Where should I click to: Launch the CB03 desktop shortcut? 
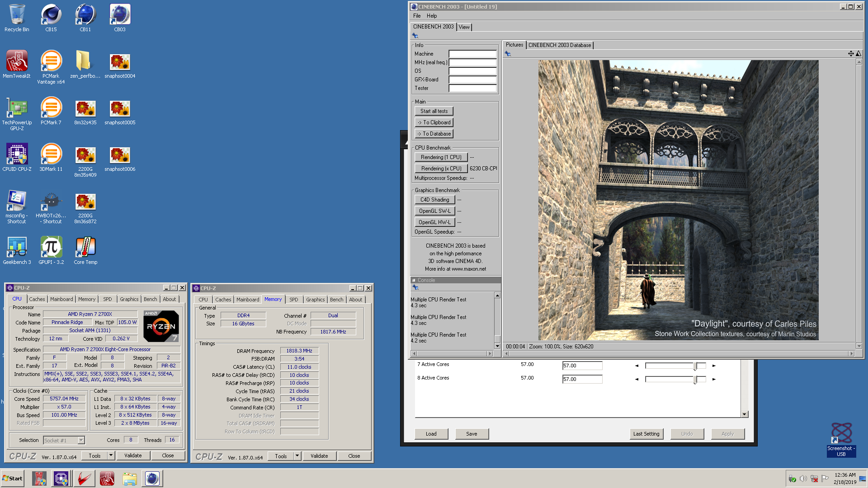pos(120,18)
